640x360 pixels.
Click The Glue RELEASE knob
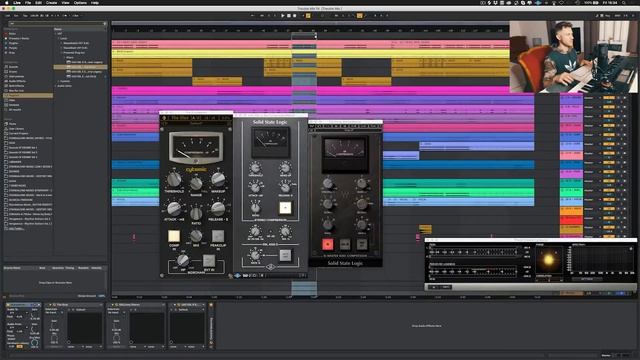(218, 208)
